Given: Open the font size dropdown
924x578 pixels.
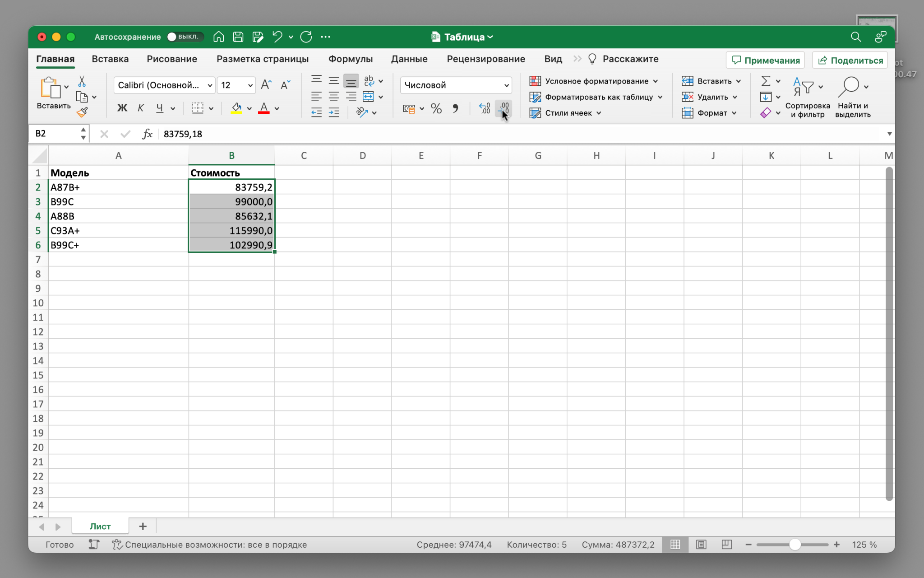Looking at the screenshot, I should 250,85.
